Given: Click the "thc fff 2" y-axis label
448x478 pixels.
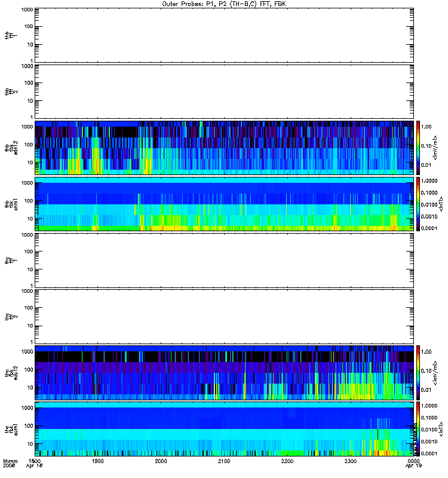Looking at the screenshot, I should [x=11, y=317].
